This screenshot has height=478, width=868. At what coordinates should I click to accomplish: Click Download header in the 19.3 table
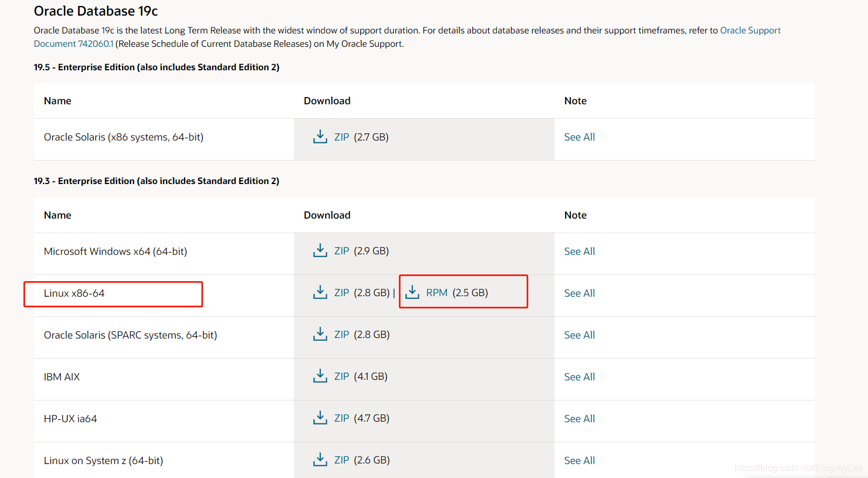pos(327,215)
